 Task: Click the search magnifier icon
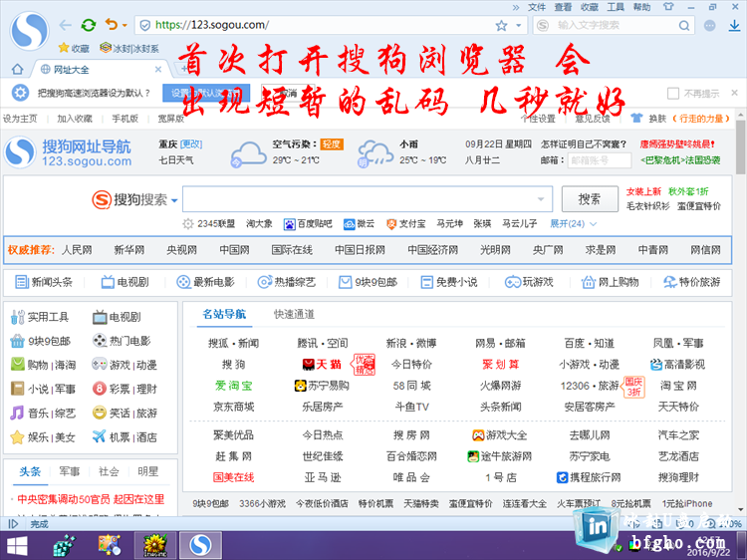coord(683,25)
